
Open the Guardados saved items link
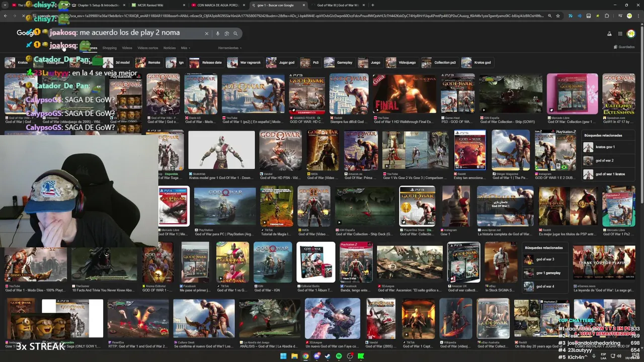(624, 47)
